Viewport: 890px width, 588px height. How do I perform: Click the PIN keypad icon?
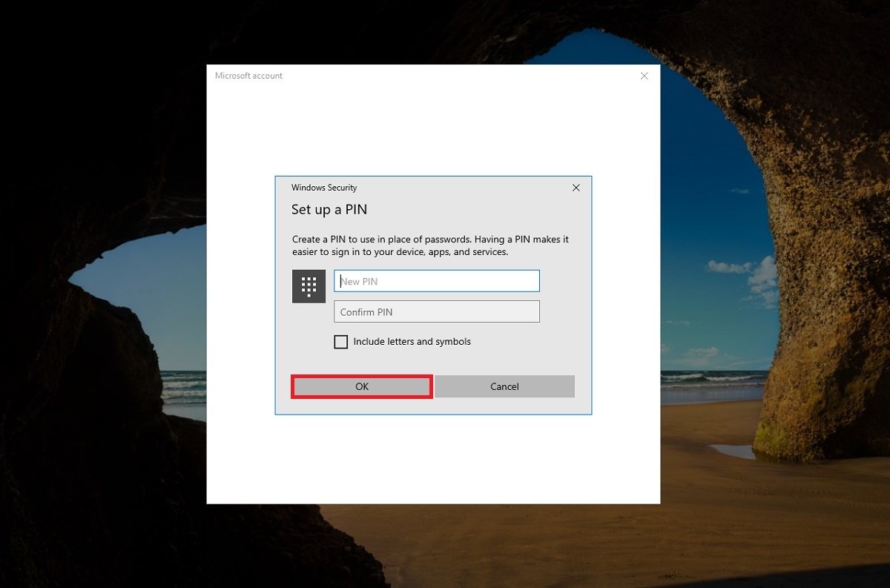[x=309, y=286]
